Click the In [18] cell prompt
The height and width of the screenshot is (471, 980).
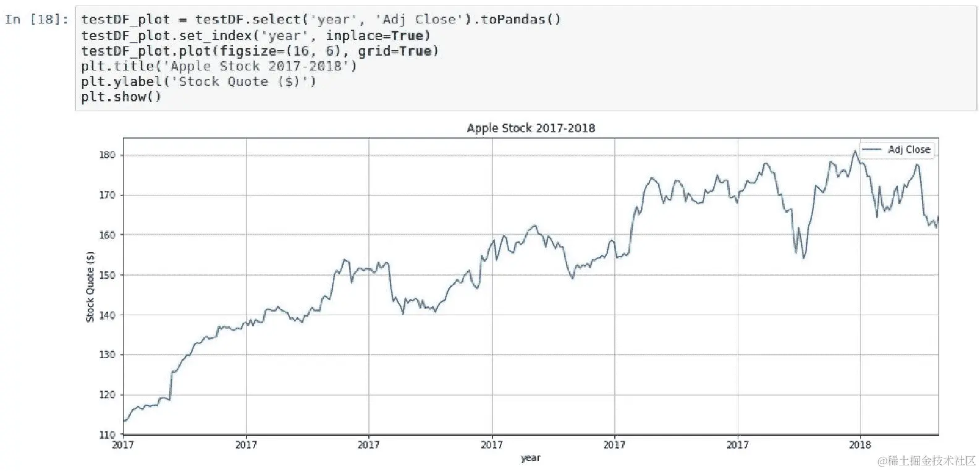36,19
